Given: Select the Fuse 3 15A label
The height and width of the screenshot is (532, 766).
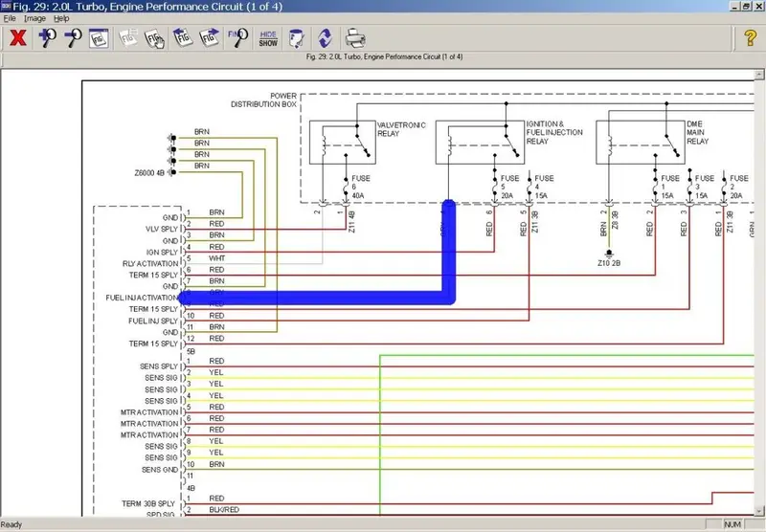Looking at the screenshot, I should [704, 187].
